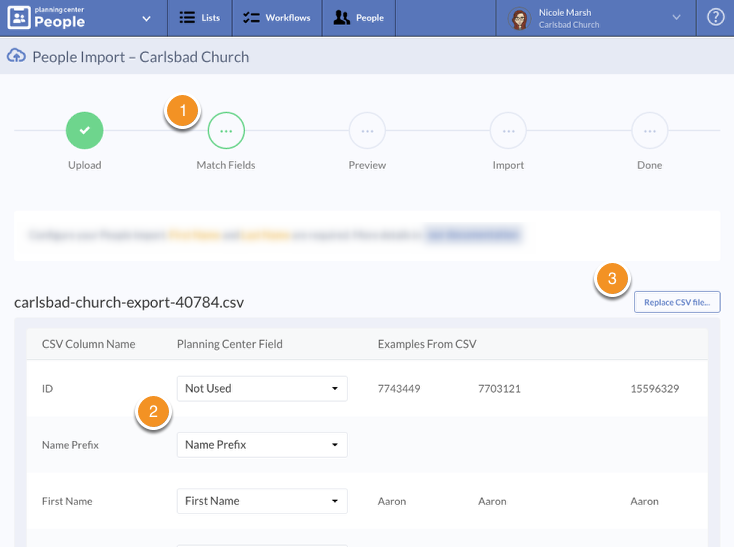Click the First Name column name cell
Viewport: 734px width, 547px height.
point(67,501)
